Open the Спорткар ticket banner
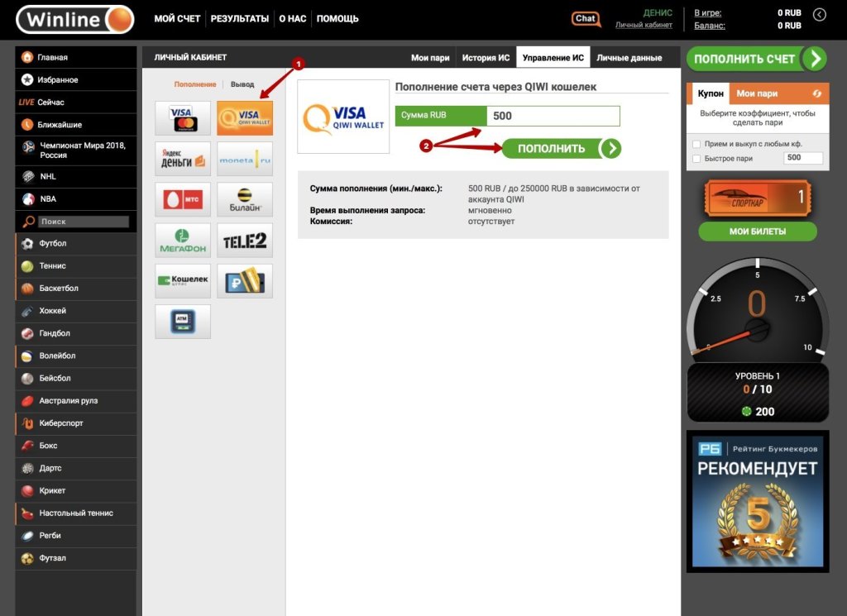Screen dimensions: 847x616 (x=758, y=198)
